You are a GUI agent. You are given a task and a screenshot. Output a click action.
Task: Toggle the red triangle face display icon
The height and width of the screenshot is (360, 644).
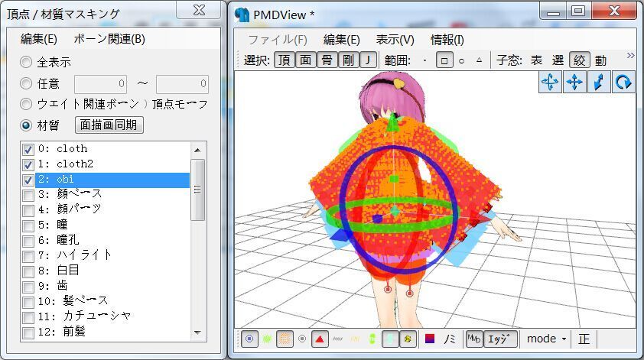tap(320, 339)
